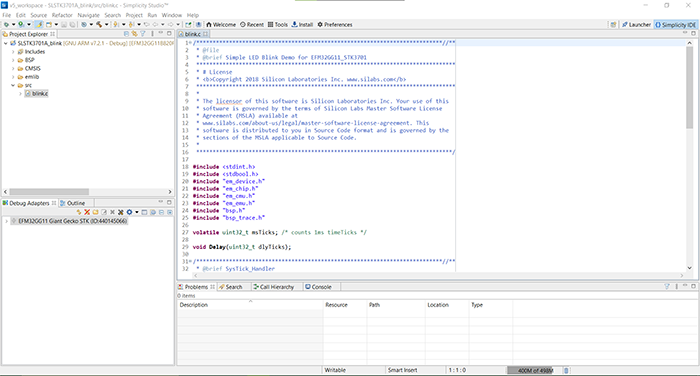The width and height of the screenshot is (700, 376).
Task: Switch to the Outline tab
Action: point(72,203)
